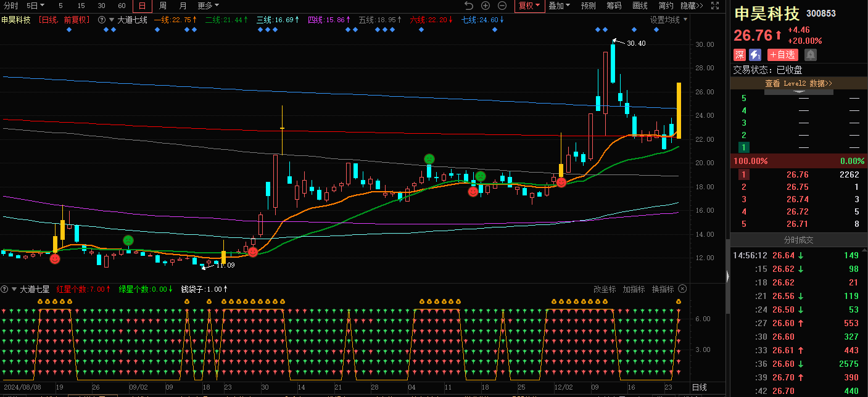The height and width of the screenshot is (397, 868).
Task: Select the 日 daily period tab
Action: pyautogui.click(x=142, y=6)
